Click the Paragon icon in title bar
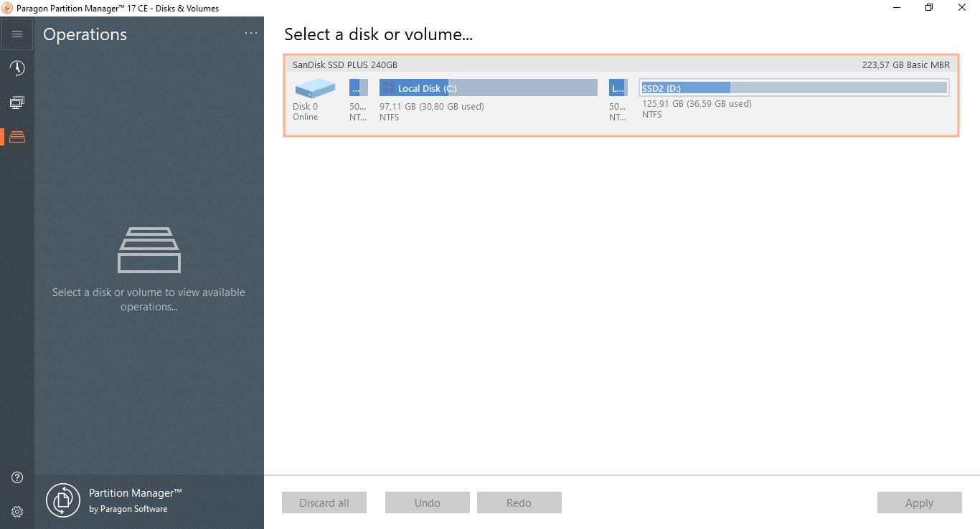 pos(8,8)
